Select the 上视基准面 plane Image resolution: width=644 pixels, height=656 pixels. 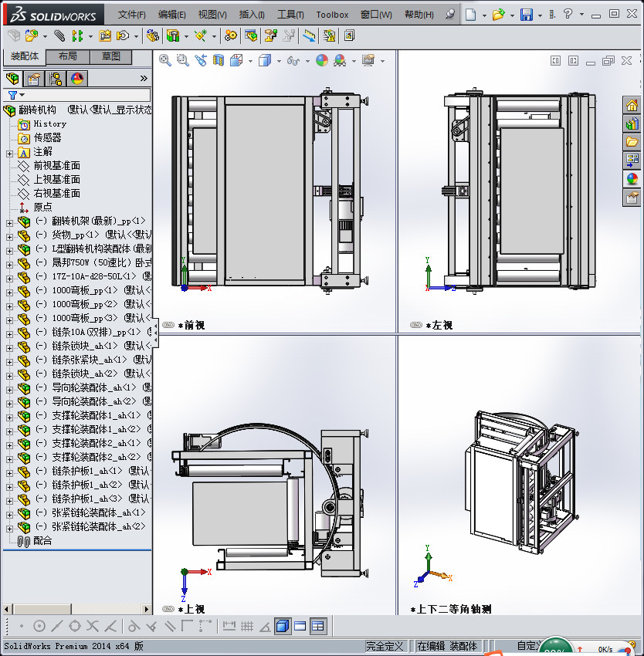56,180
